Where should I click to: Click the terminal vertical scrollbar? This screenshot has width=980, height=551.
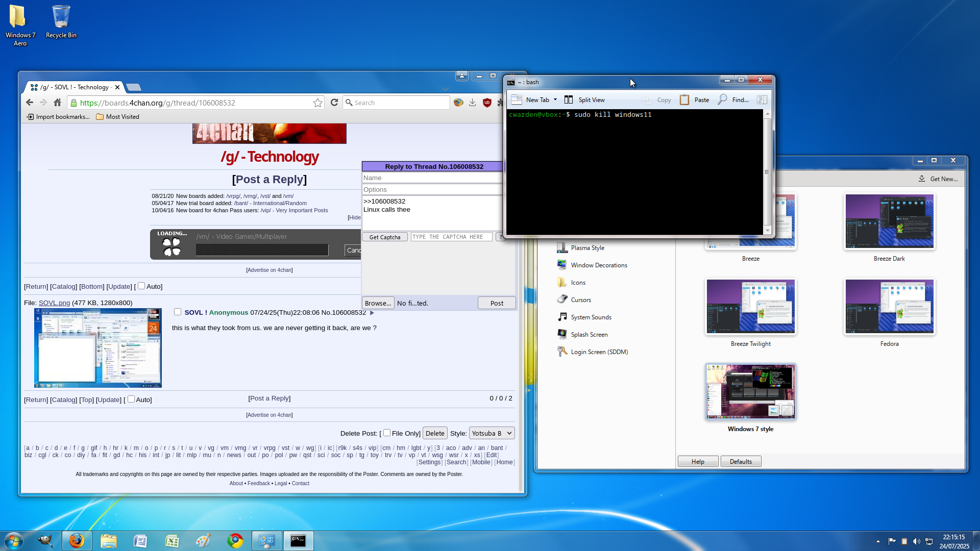pos(767,172)
